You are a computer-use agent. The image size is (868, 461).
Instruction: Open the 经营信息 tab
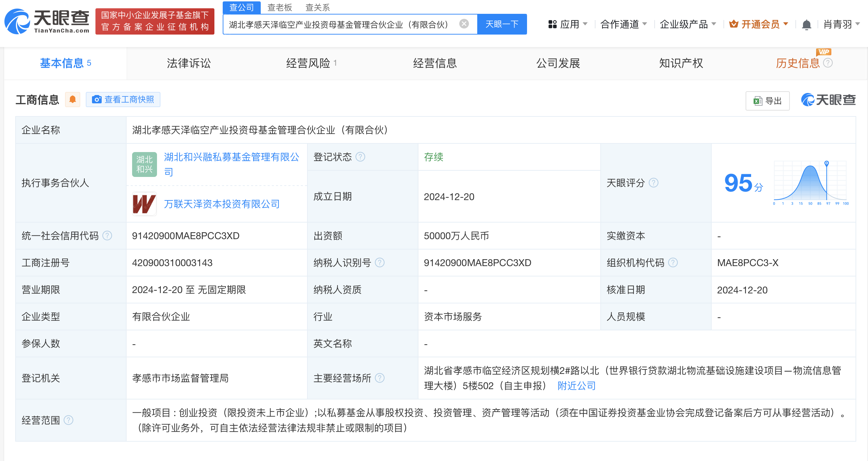pyautogui.click(x=435, y=63)
